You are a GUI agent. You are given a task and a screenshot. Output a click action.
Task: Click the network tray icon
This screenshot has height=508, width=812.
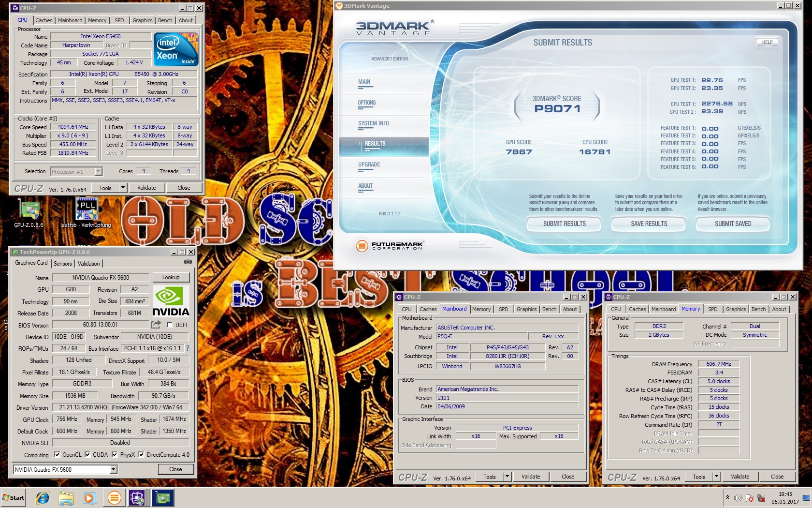(x=761, y=498)
